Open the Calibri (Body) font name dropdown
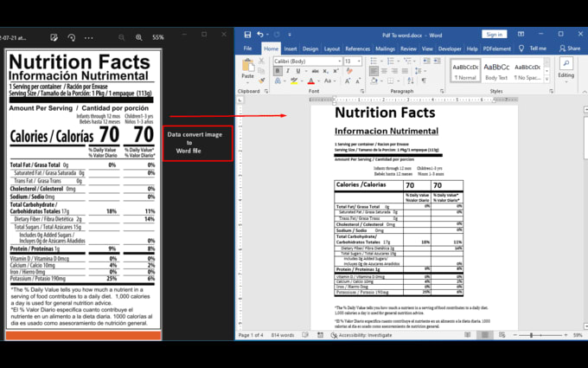Image resolution: width=588 pixels, height=368 pixels. (x=339, y=61)
